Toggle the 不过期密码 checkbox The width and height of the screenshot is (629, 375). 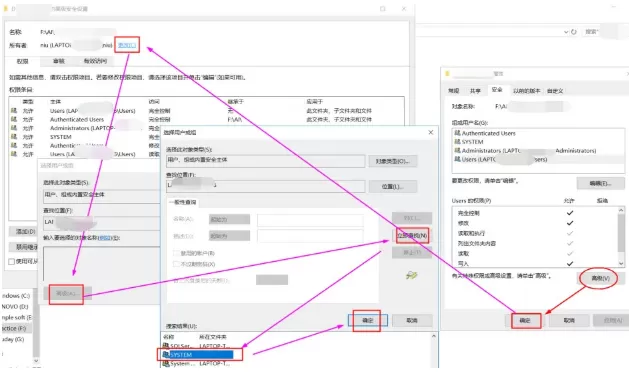tap(176, 264)
